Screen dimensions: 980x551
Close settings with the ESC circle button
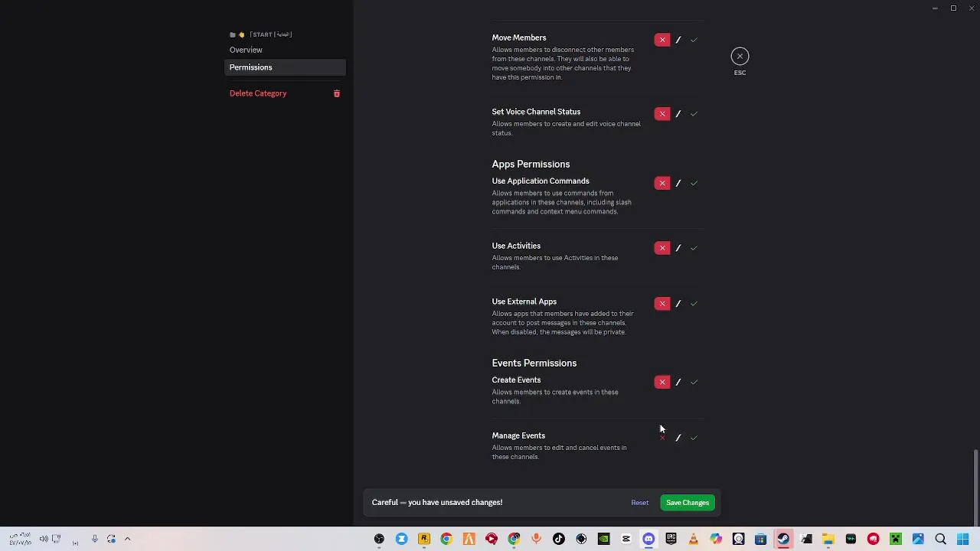tap(740, 56)
